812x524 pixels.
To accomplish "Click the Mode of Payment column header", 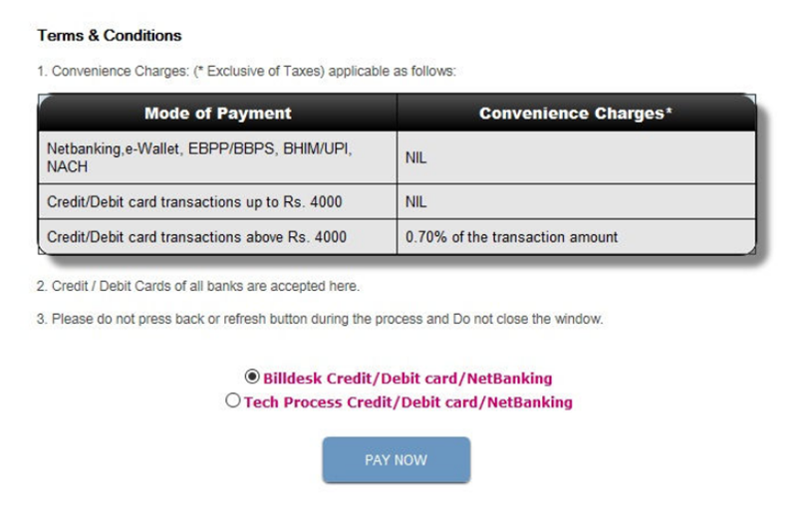I will coord(217,113).
